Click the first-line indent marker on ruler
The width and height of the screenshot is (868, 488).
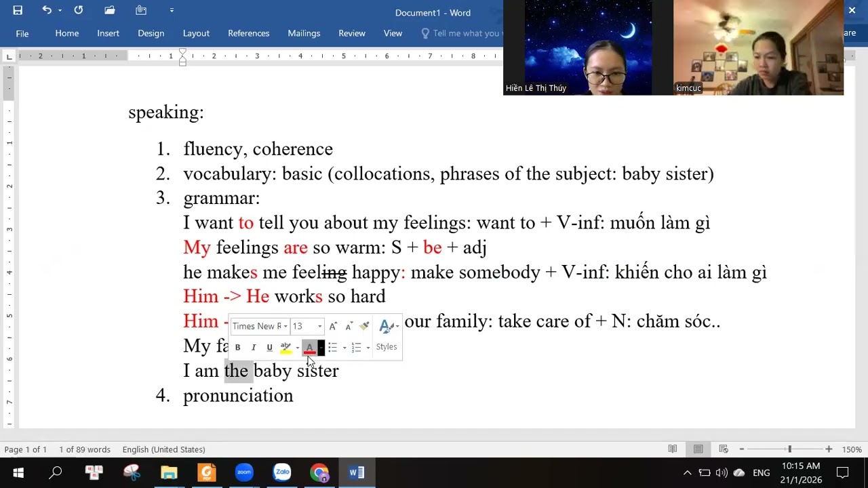tap(182, 52)
